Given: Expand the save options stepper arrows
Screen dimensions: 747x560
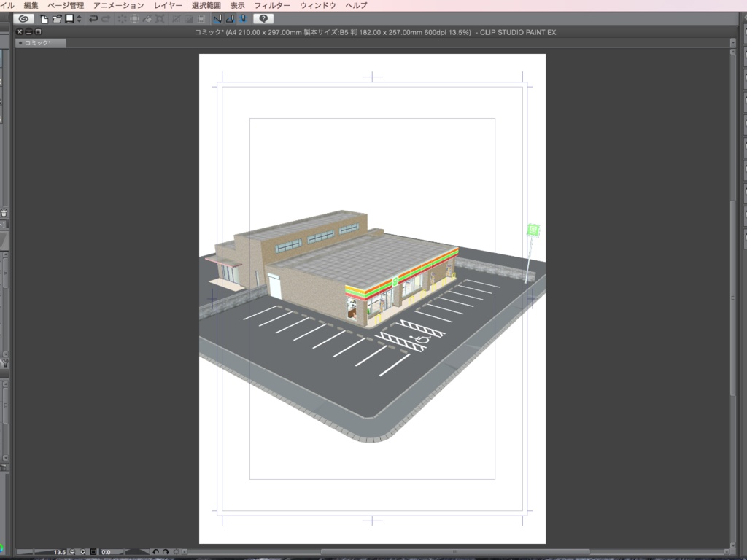Looking at the screenshot, I should (79, 18).
